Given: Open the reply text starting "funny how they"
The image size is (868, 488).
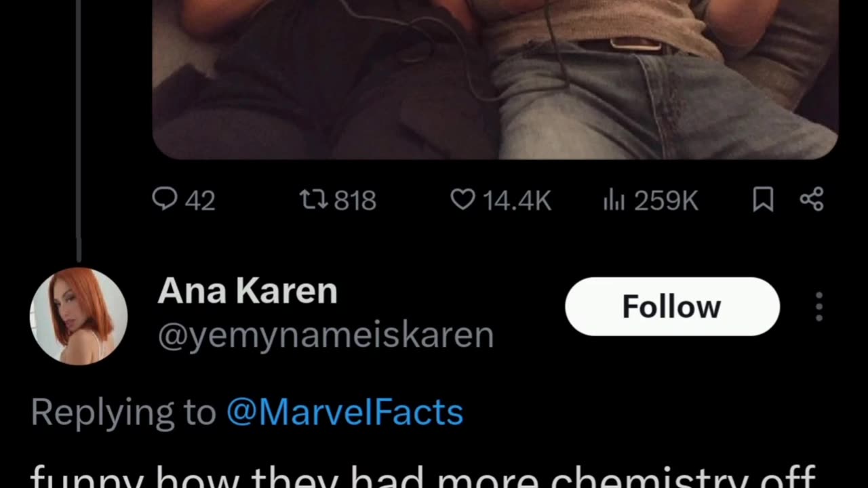Looking at the screenshot, I should click(x=420, y=476).
